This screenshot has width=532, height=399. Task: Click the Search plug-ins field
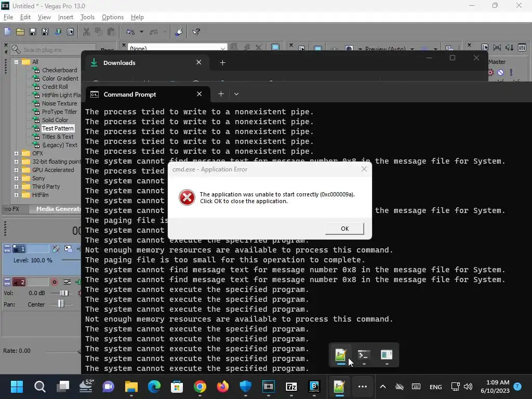point(54,49)
